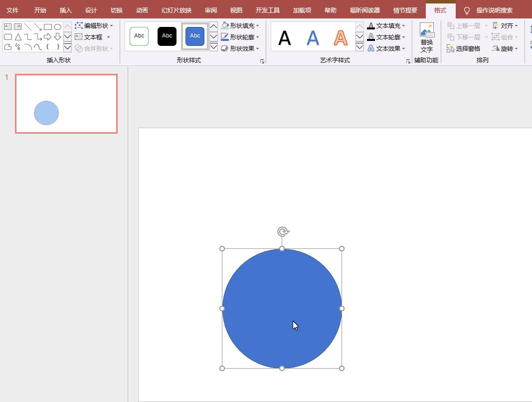Click the 操作说明搜索 lightbulb icon
The width and height of the screenshot is (532, 402).
tap(467, 10)
